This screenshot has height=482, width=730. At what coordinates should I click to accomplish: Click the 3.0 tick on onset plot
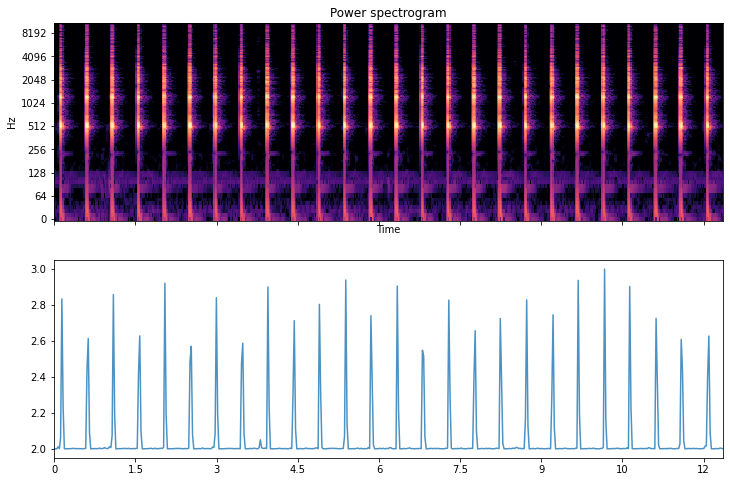pyautogui.click(x=38, y=270)
